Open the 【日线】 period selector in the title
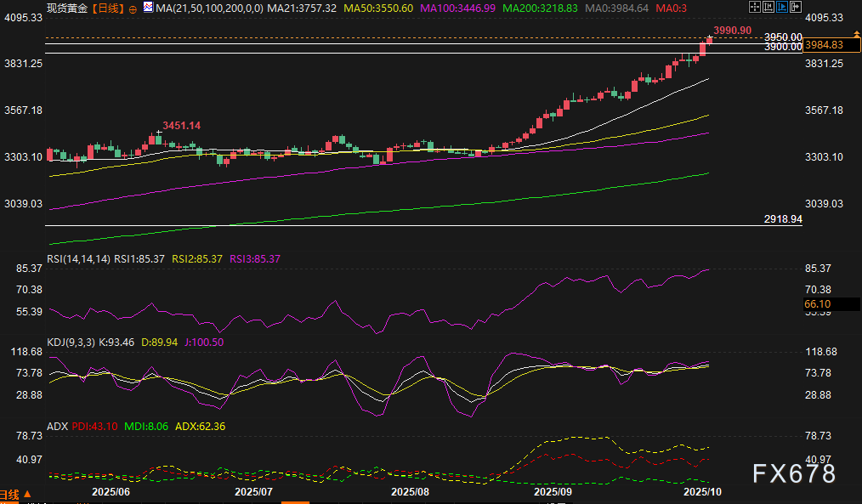The height and width of the screenshot is (504, 862). coord(105,8)
